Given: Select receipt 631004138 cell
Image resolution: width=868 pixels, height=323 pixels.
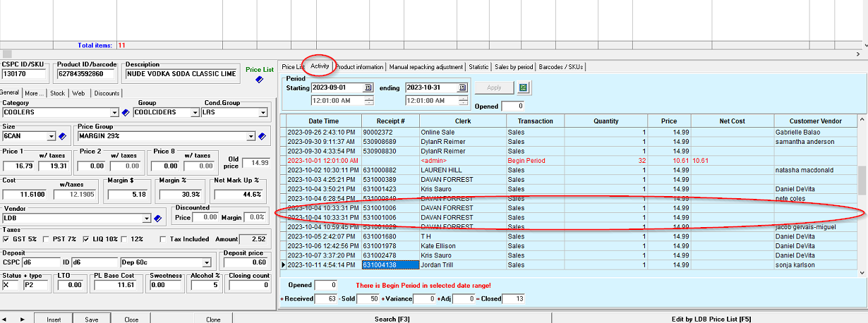Looking at the screenshot, I should tap(390, 264).
